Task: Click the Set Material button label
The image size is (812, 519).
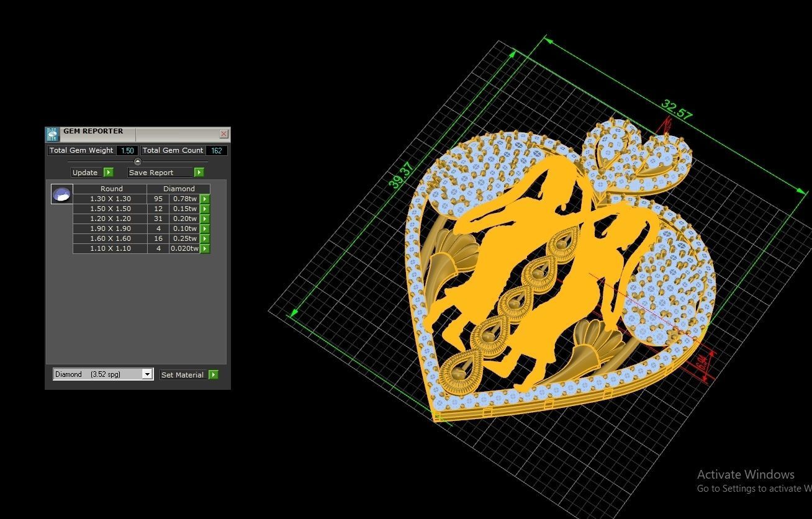Action: point(183,375)
